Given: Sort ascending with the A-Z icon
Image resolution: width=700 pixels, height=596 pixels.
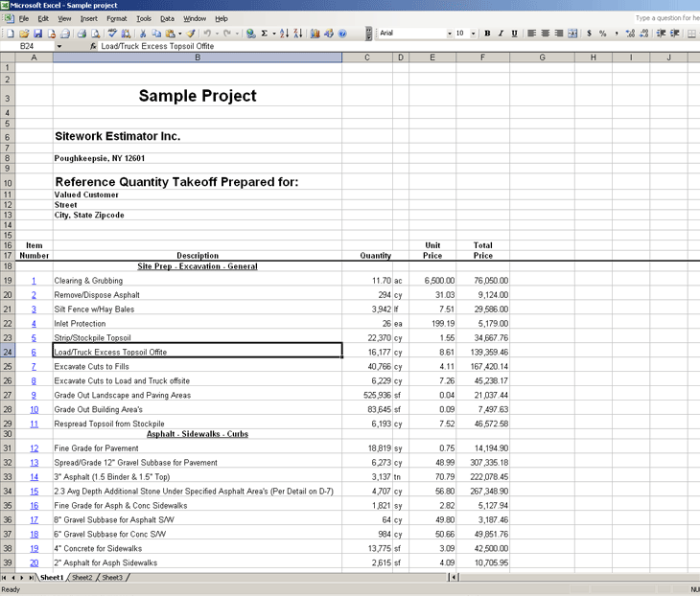Looking at the screenshot, I should (284, 34).
